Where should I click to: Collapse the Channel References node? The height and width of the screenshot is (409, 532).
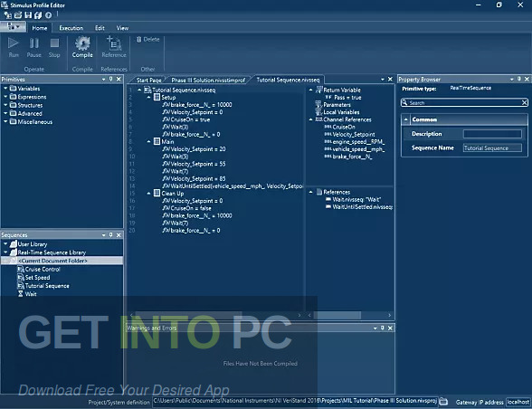[x=311, y=119]
